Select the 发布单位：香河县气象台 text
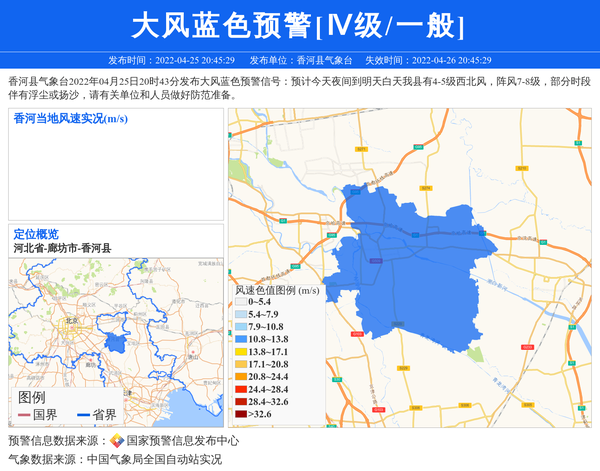 (301, 60)
